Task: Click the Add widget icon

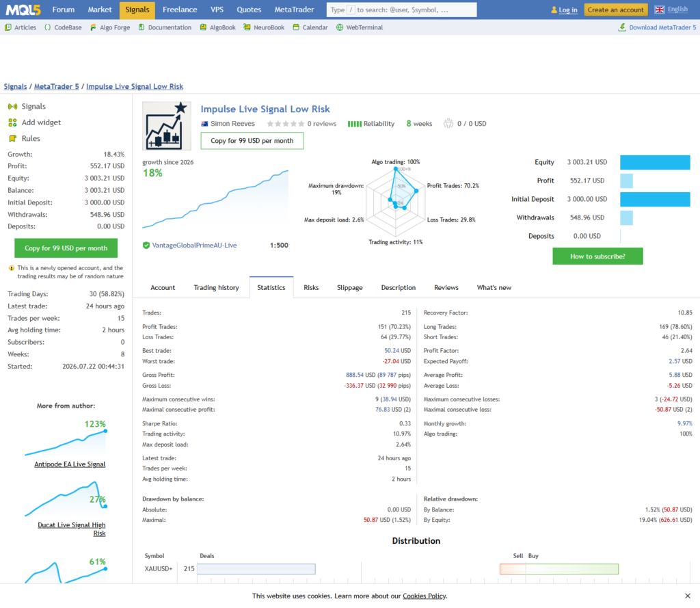Action: click(12, 122)
